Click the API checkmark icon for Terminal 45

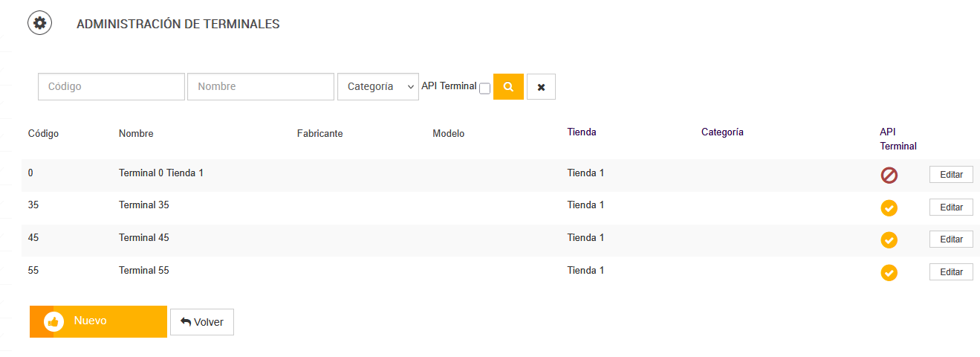point(889,240)
